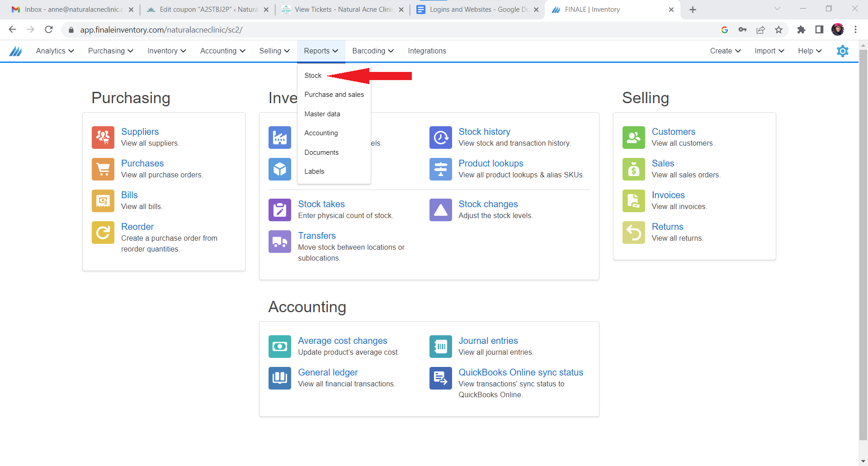
Task: Open a new browser tab
Action: click(x=693, y=10)
